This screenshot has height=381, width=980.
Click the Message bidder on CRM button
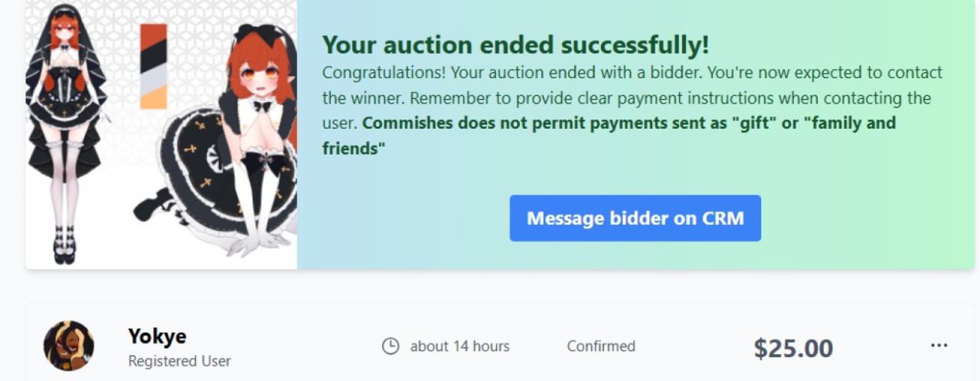(x=635, y=218)
